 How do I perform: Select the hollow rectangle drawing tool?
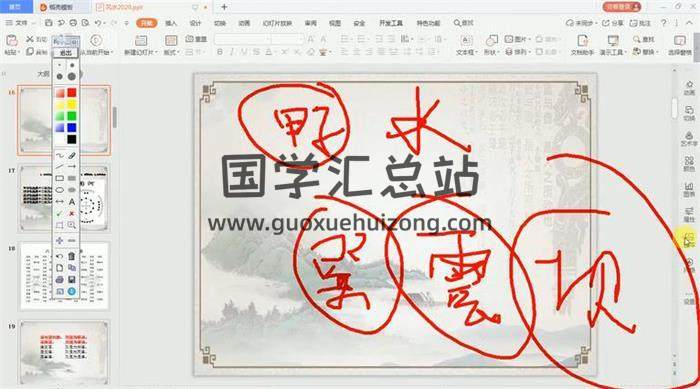coord(59,179)
